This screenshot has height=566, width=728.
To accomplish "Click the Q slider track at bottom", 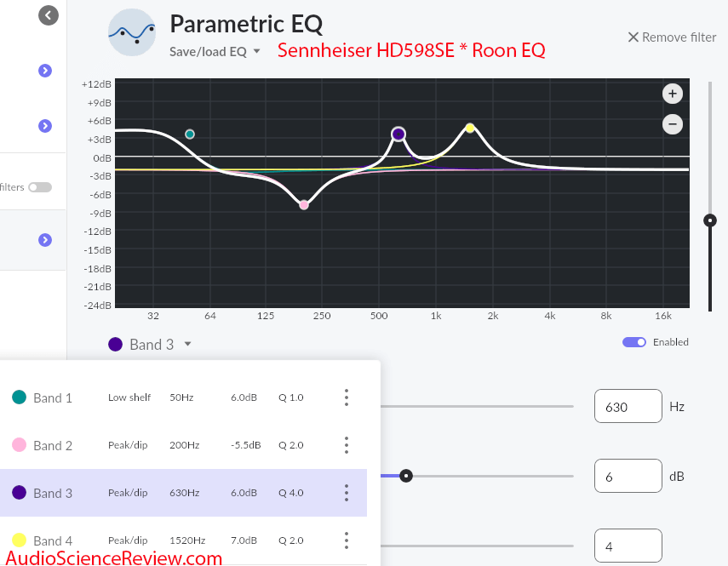I will 477,546.
